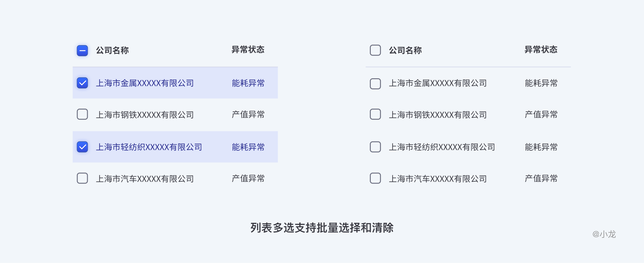This screenshot has height=263, width=644.
Task: Check 上海市金属XXXXX有限公司 in right table
Action: (375, 83)
